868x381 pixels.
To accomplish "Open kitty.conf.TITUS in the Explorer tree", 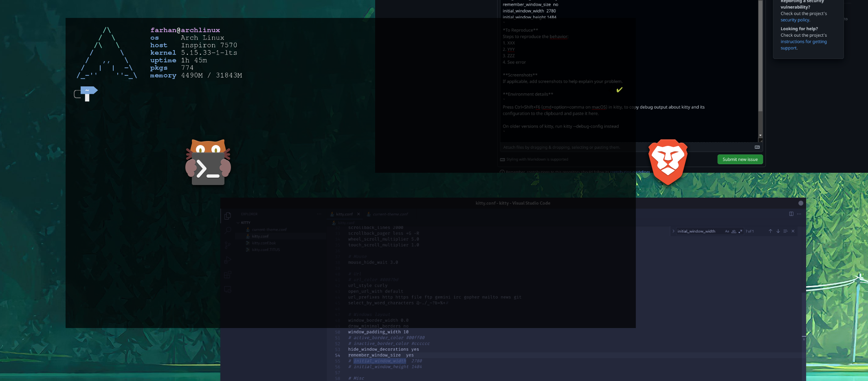I will pos(266,250).
